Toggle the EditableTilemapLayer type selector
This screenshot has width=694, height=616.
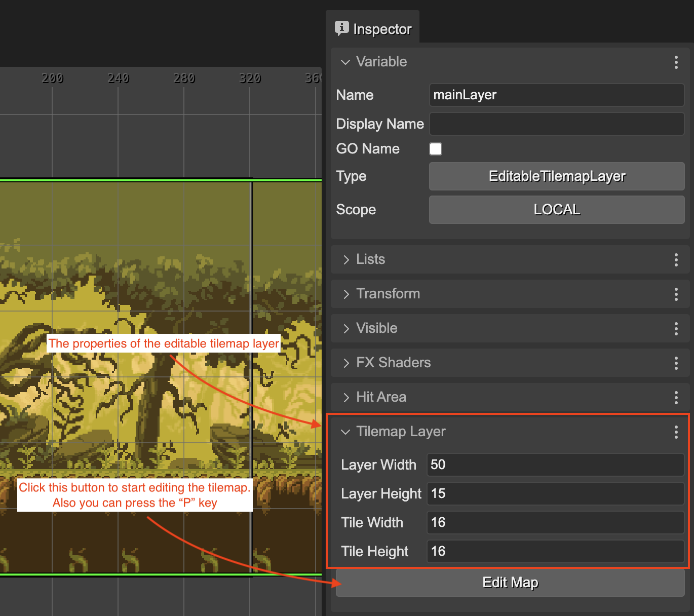point(556,176)
